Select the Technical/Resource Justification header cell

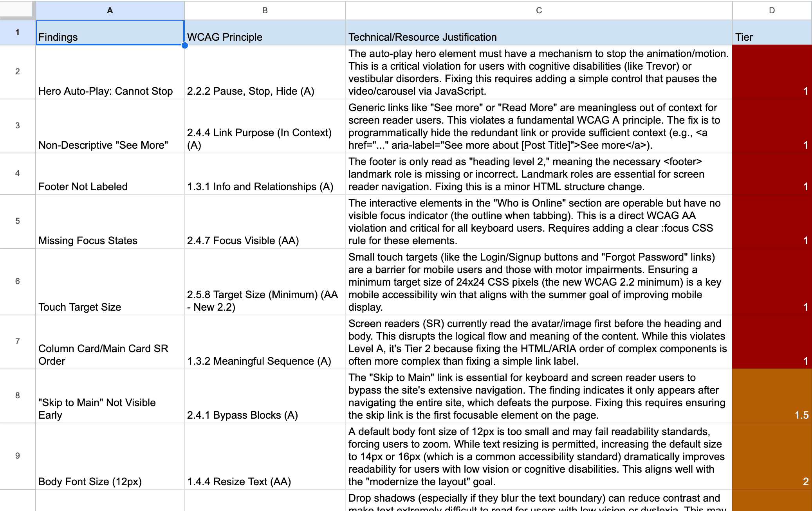539,33
